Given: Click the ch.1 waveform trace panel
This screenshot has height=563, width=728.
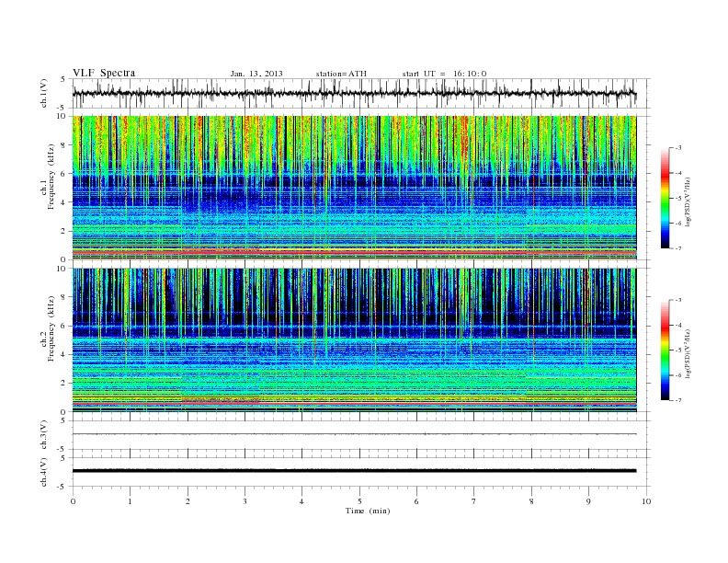Looking at the screenshot, I should 361,93.
